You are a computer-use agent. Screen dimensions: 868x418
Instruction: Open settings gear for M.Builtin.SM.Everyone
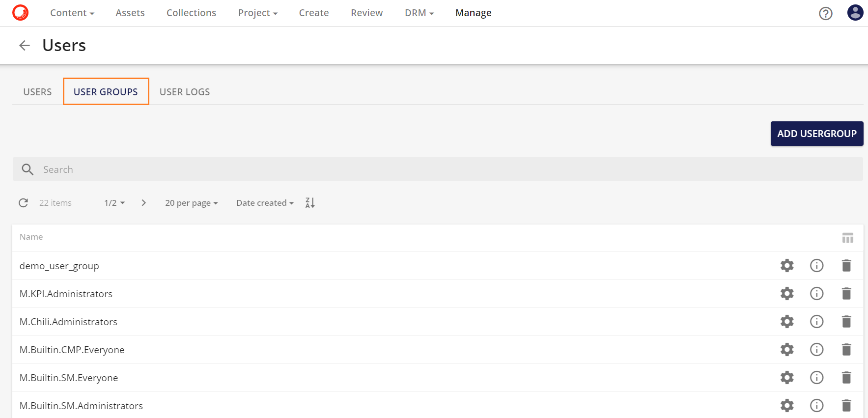coord(787,378)
